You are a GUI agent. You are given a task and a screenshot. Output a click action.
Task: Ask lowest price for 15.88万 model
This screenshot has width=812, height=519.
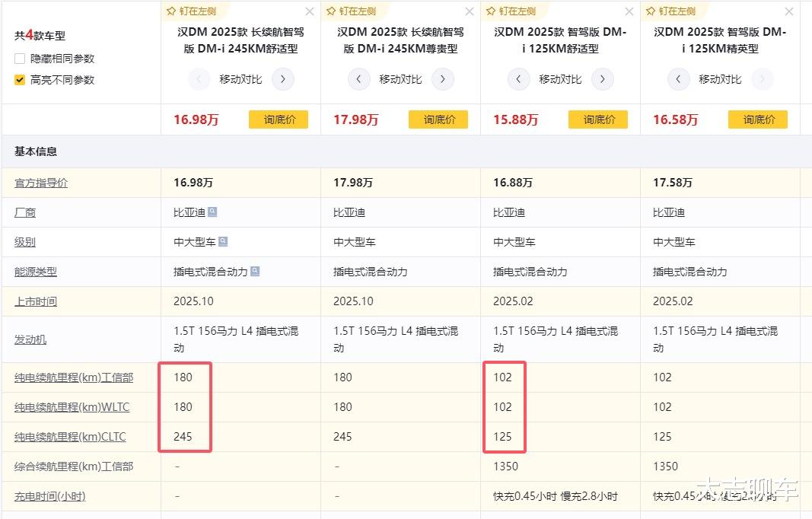point(598,119)
